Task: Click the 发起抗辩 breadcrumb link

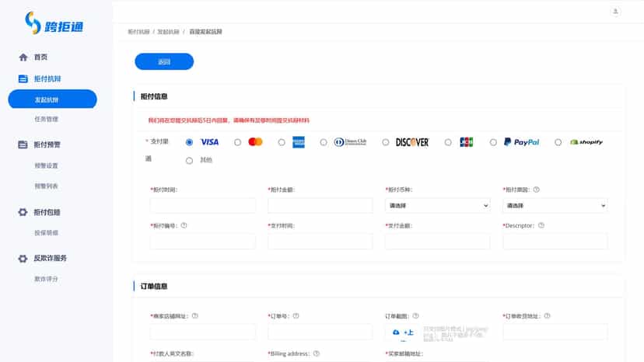Action: tap(169, 32)
